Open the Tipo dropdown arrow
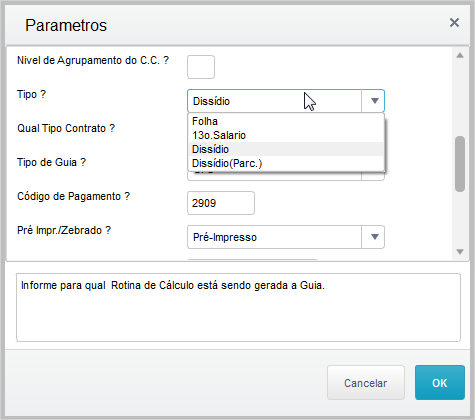 click(373, 101)
